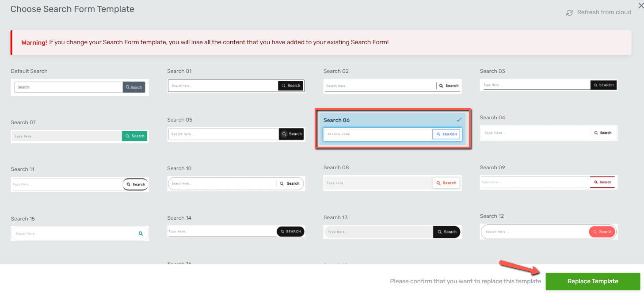Select the Search 11 template preview
The width and height of the screenshot is (644, 293).
click(x=80, y=184)
